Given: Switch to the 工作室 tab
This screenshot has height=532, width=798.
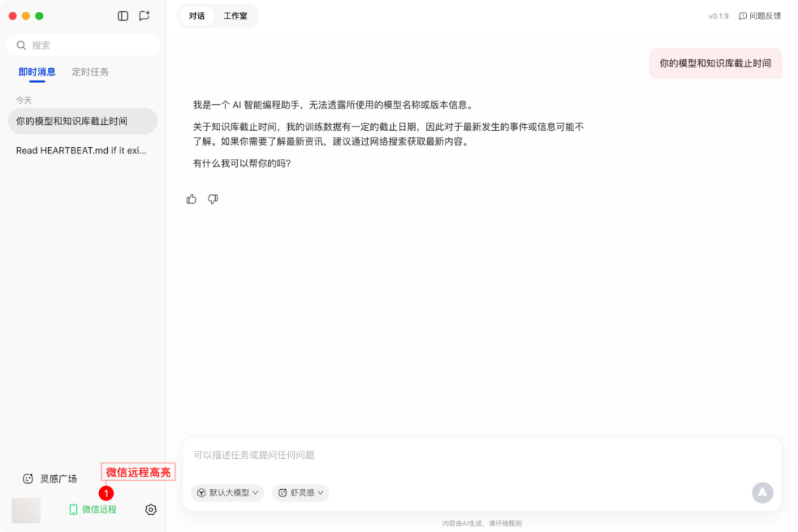Looking at the screenshot, I should pos(236,16).
